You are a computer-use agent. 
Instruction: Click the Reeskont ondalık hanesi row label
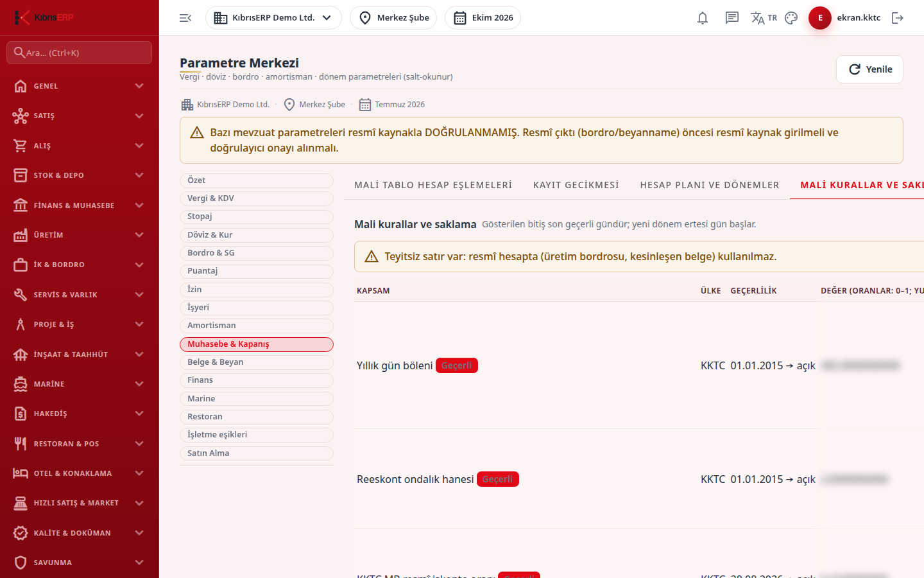(x=415, y=479)
